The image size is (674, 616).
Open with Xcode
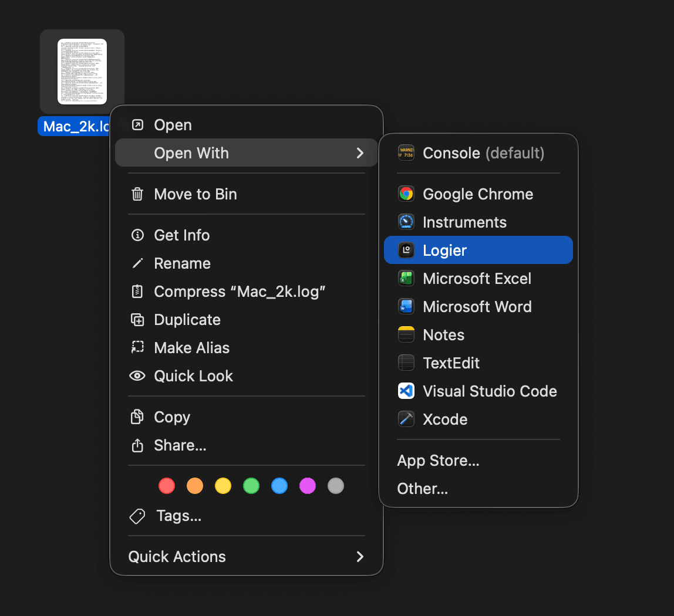tap(478, 419)
